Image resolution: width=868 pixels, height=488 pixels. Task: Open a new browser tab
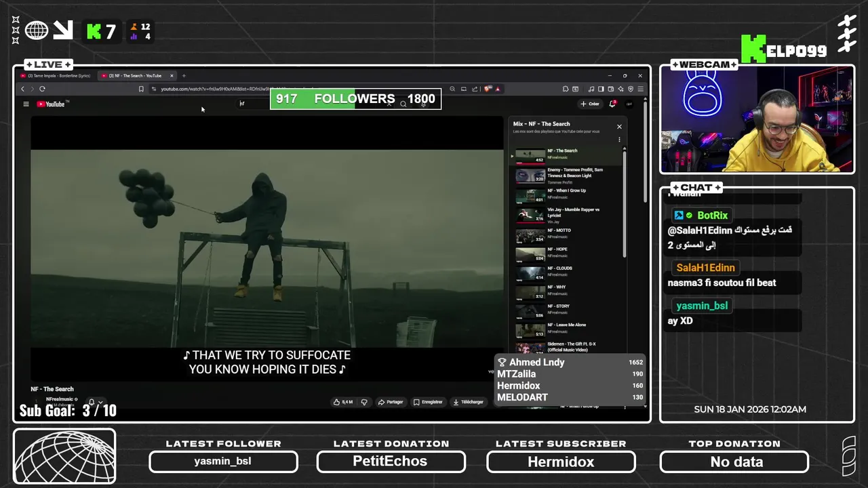(184, 76)
